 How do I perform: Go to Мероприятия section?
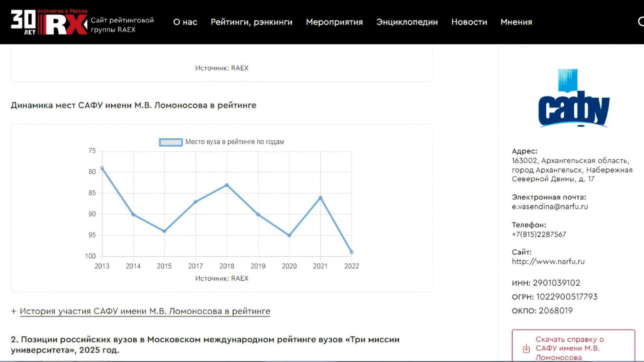coord(334,22)
